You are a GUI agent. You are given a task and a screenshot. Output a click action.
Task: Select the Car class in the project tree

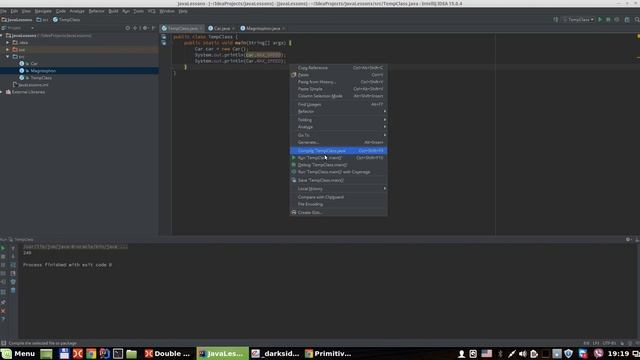point(34,64)
